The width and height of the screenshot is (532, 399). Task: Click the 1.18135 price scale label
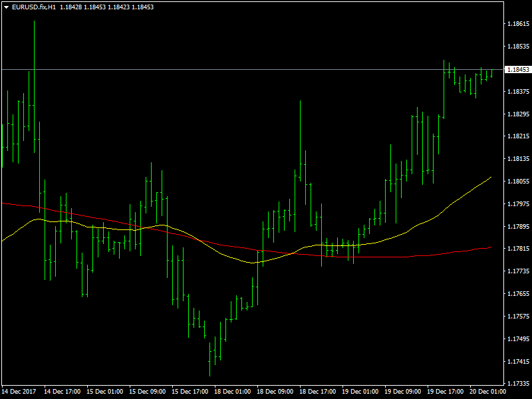pyautogui.click(x=518, y=159)
